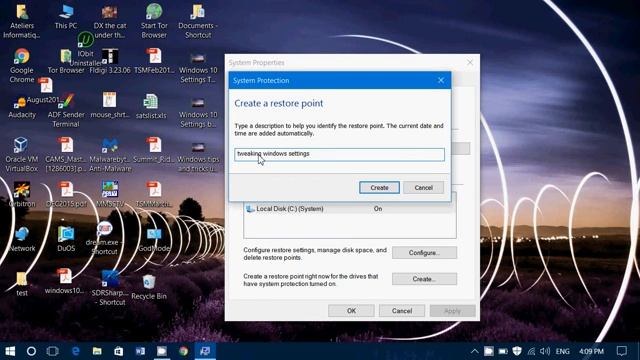Open Task View on taskbar
Viewport: 640px width, 360px height.
(53, 351)
